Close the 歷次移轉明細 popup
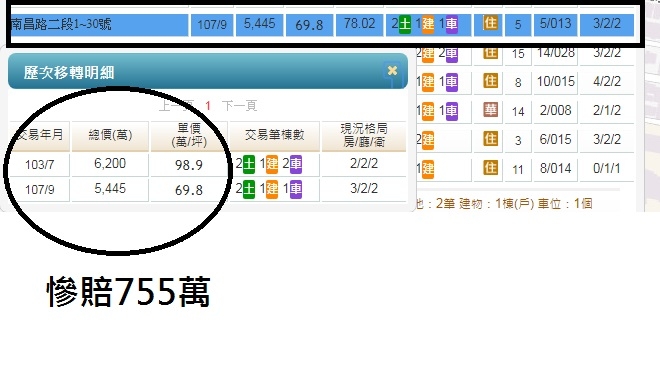660x382 pixels. [x=392, y=71]
